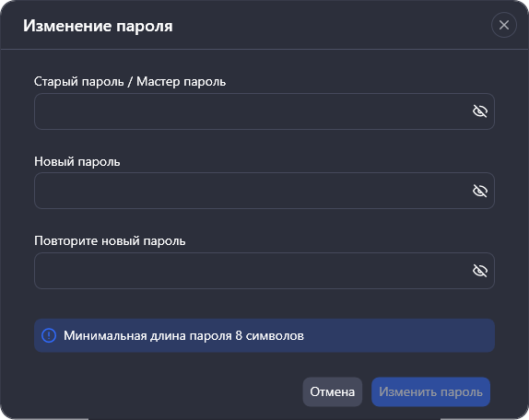Click the Мастер пароль part of the label
Image resolution: width=529 pixels, height=420 pixels.
coord(182,82)
